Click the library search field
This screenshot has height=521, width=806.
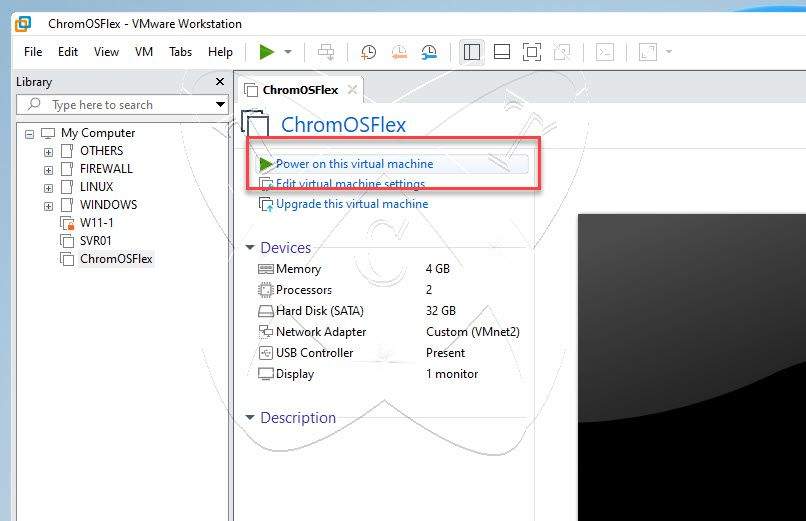[x=122, y=105]
